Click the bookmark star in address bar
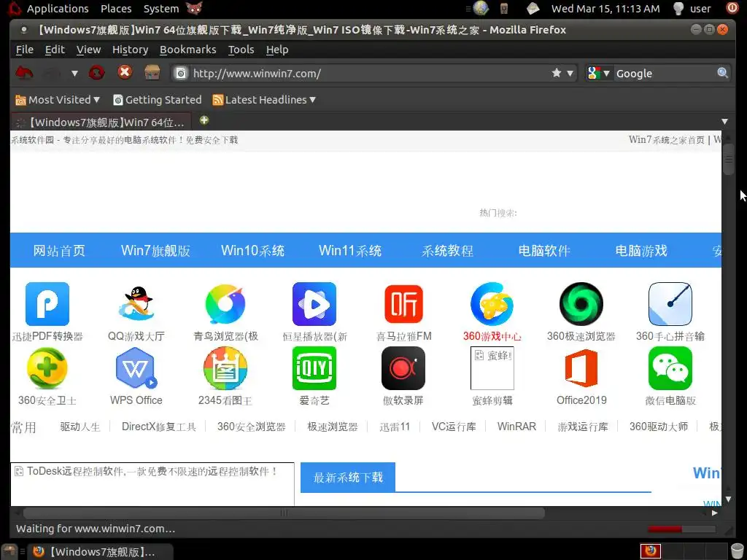Image resolution: width=747 pixels, height=560 pixels. (x=557, y=73)
